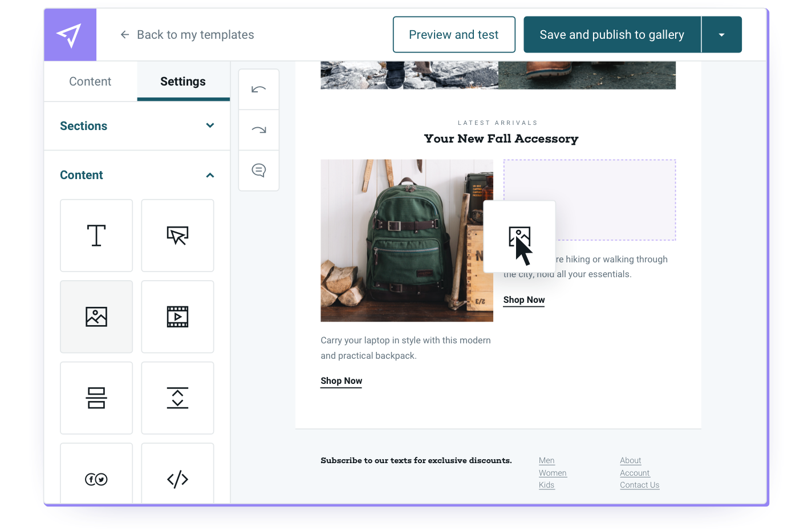Select the HTML code block icon
The image size is (812, 531).
point(177,473)
